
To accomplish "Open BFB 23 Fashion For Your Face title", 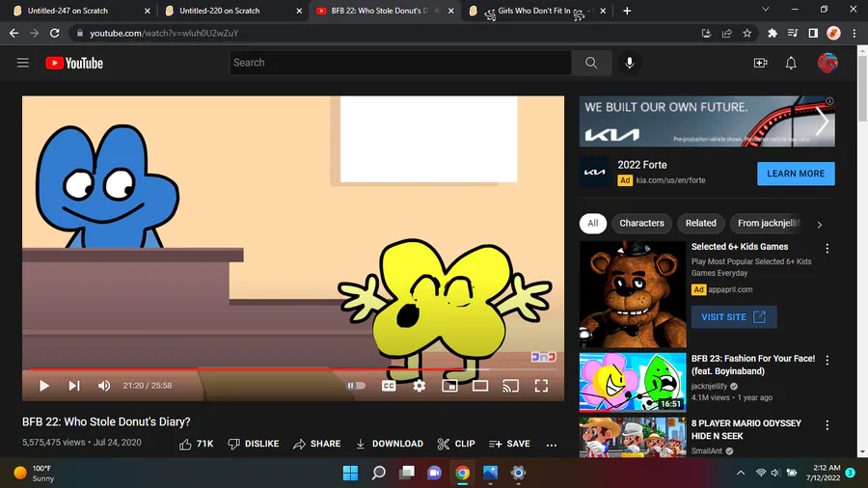I will [x=753, y=365].
